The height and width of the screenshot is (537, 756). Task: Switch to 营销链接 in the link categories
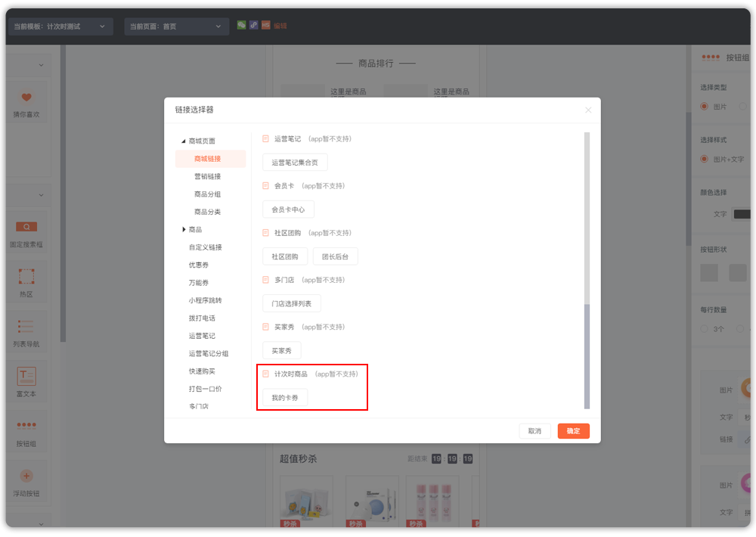point(207,176)
